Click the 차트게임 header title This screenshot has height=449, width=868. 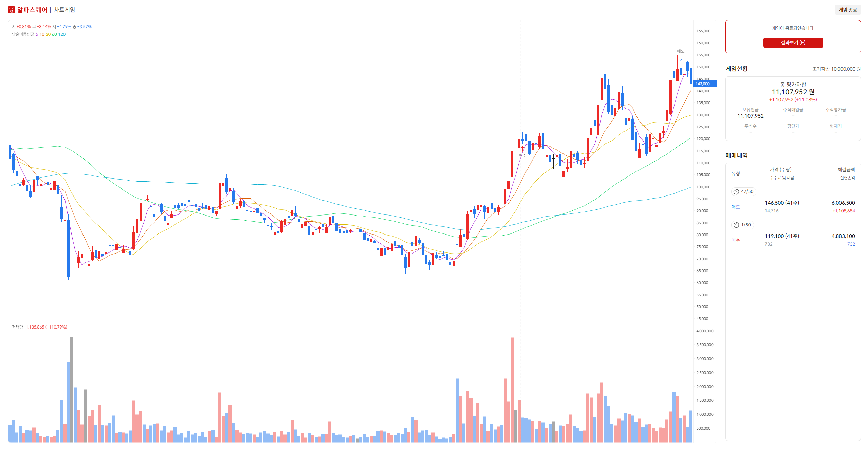[x=64, y=10]
